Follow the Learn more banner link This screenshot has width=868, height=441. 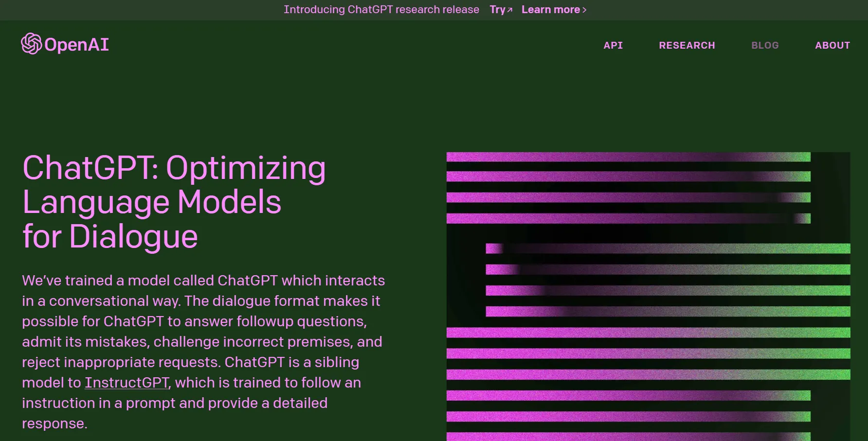pyautogui.click(x=550, y=10)
